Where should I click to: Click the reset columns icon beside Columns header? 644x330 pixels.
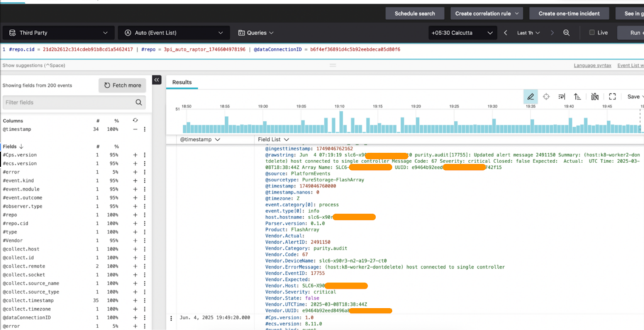click(136, 120)
